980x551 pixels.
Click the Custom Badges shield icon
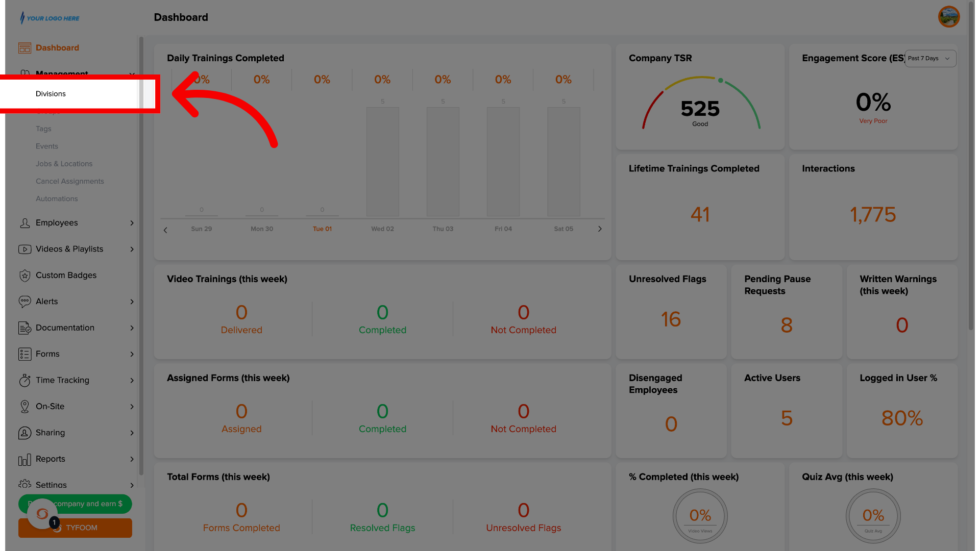point(24,275)
